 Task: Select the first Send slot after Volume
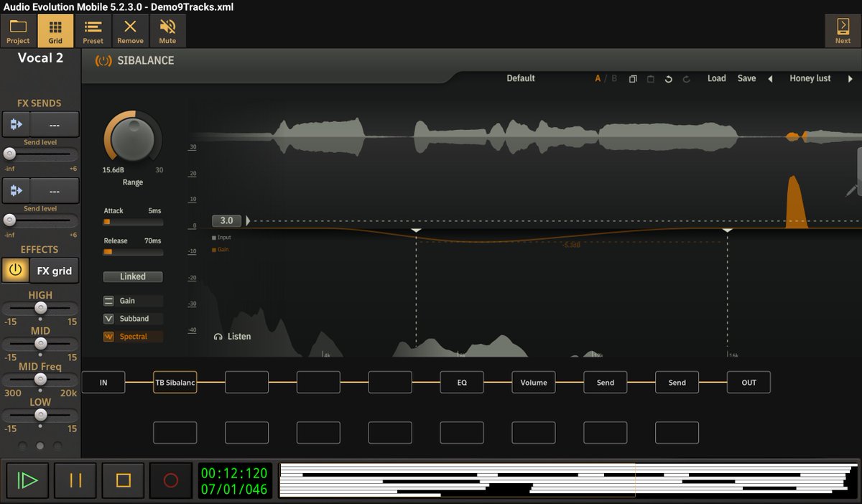coord(606,383)
